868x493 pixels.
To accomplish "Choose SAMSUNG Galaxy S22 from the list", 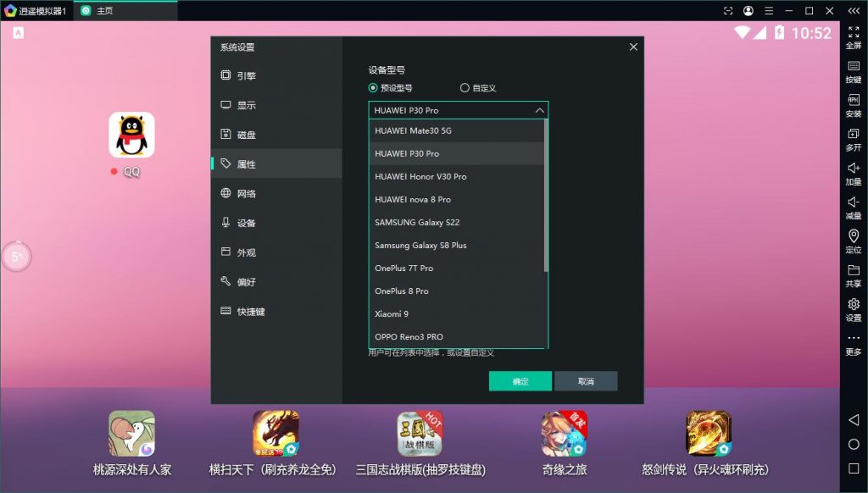I will coord(417,223).
